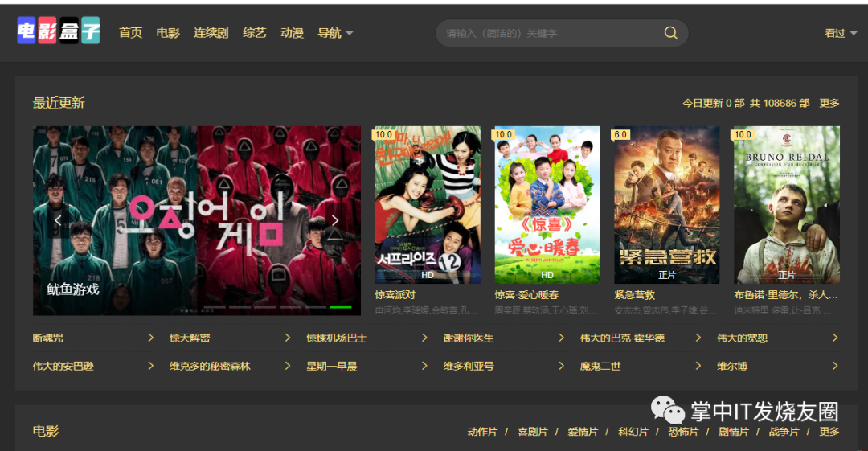
Task: Filter movies by 科幻片 genre
Action: (x=633, y=432)
